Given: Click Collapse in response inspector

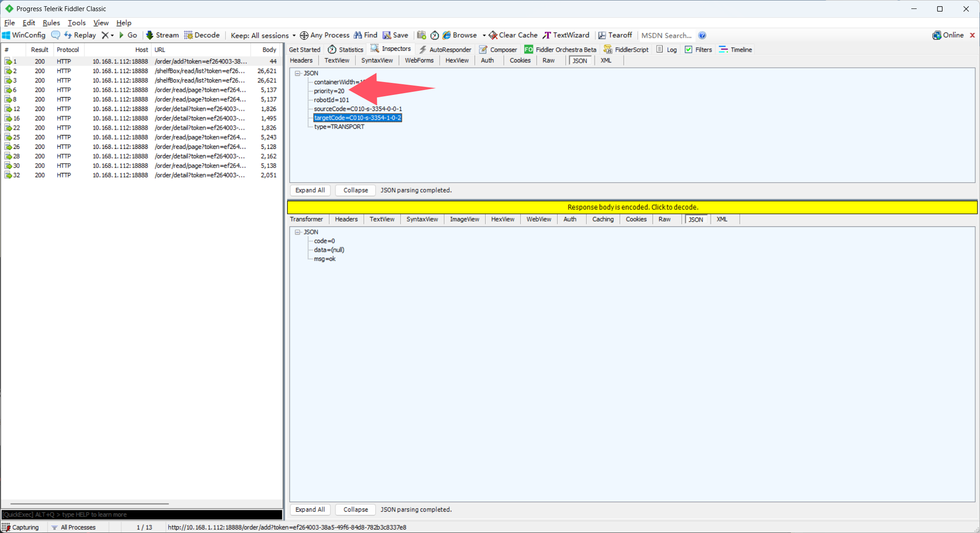Looking at the screenshot, I should pos(356,509).
